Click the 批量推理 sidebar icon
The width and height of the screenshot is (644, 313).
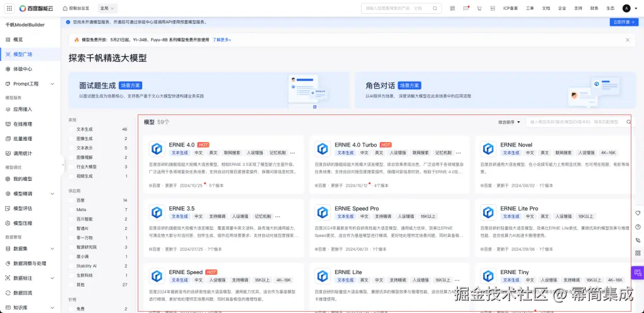pyautogui.click(x=8, y=139)
